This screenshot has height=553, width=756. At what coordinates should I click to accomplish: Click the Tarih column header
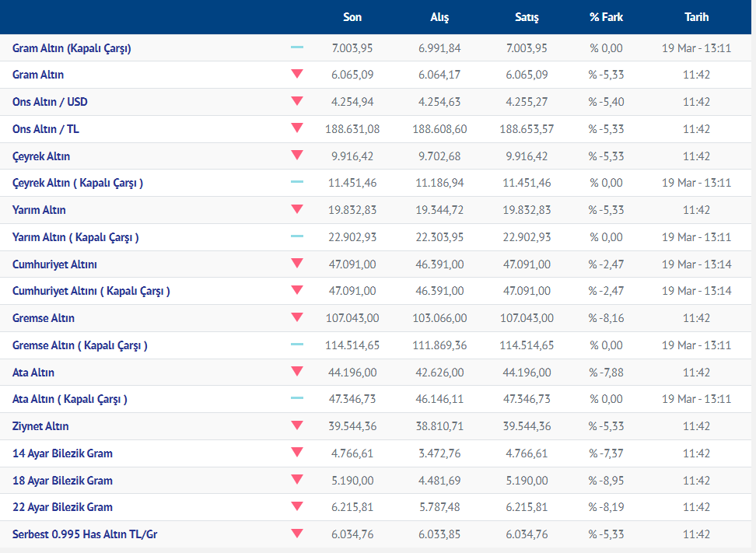[x=696, y=17]
